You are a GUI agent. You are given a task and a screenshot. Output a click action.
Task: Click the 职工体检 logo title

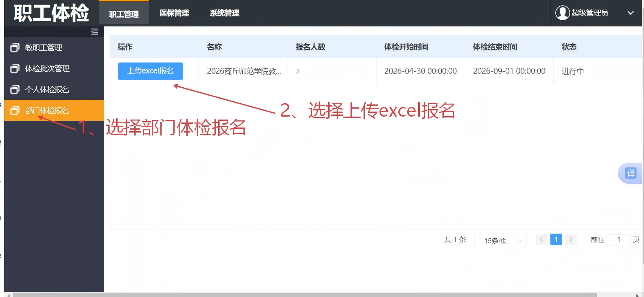click(51, 13)
